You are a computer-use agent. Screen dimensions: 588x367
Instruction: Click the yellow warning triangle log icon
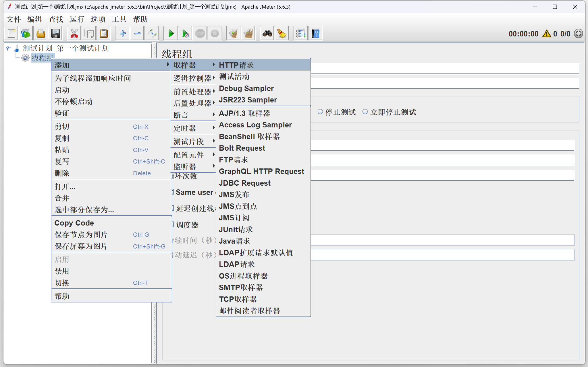coord(546,34)
